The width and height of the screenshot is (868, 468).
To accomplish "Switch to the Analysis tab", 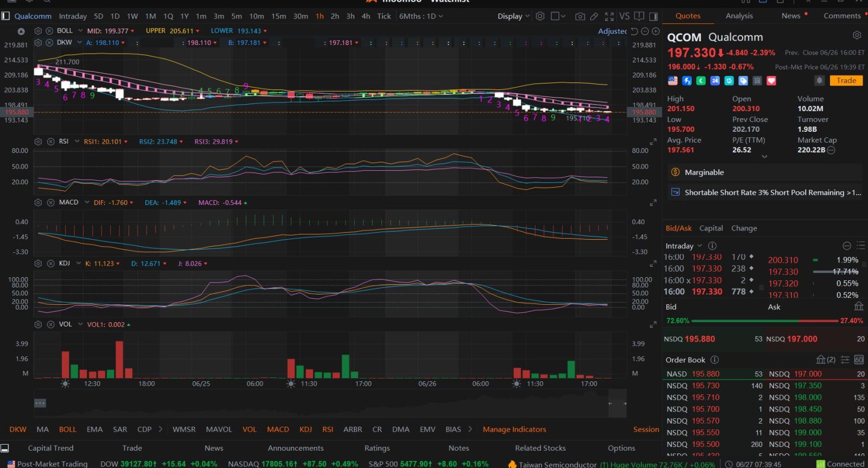I will pyautogui.click(x=739, y=16).
